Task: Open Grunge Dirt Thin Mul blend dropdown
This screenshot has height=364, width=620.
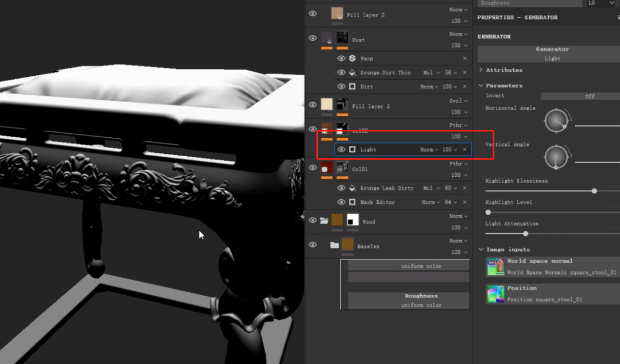Action: (431, 72)
